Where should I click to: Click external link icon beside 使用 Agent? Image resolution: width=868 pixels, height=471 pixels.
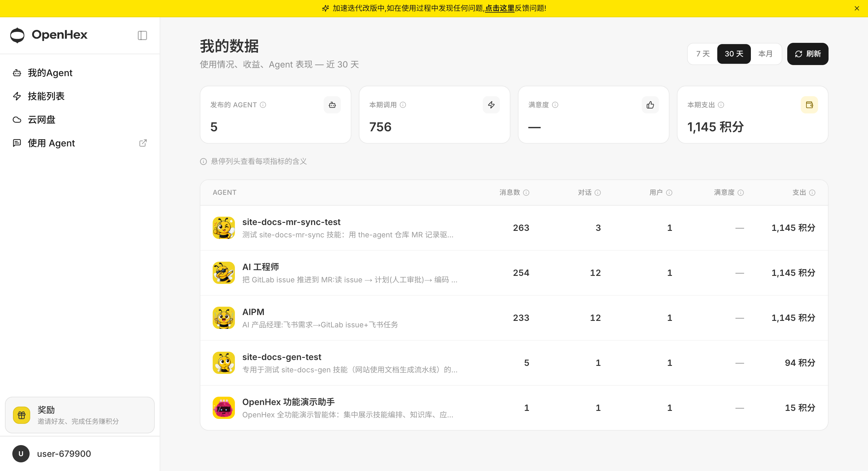click(143, 143)
